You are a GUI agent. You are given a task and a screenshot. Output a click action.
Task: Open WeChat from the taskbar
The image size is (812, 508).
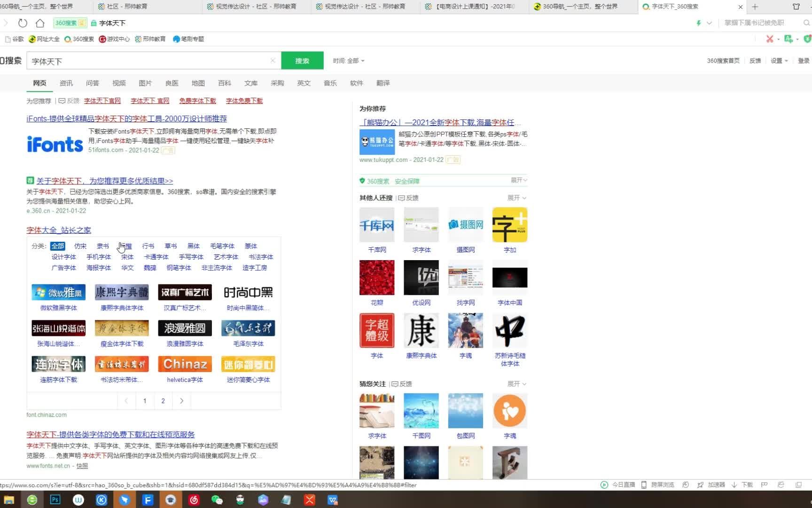tap(217, 500)
